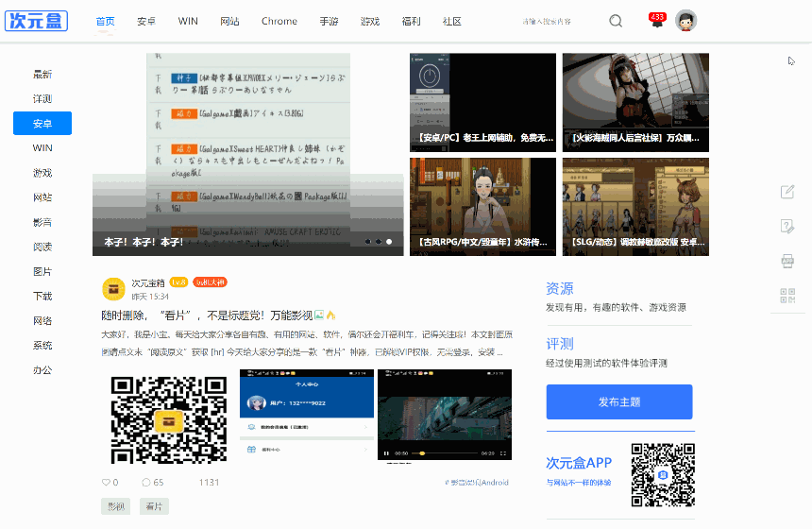Go to 首页 nav tab
Image resolution: width=812 pixels, height=529 pixels.
105,21
